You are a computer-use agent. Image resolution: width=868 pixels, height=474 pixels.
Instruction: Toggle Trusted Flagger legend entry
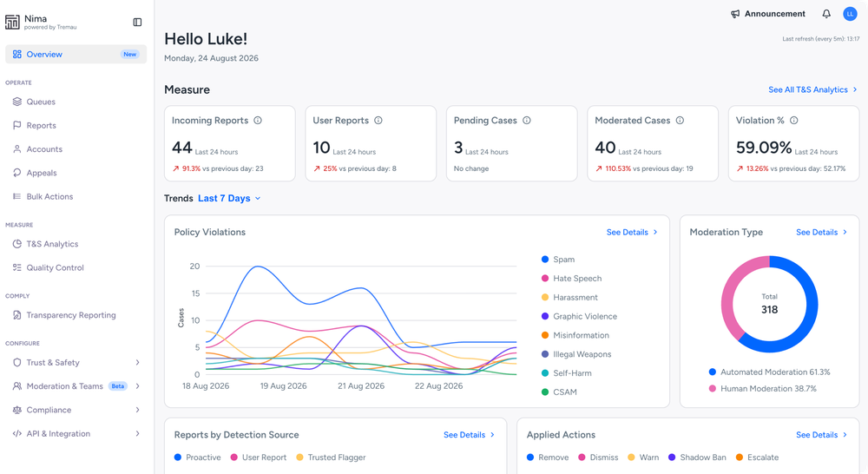pos(331,458)
